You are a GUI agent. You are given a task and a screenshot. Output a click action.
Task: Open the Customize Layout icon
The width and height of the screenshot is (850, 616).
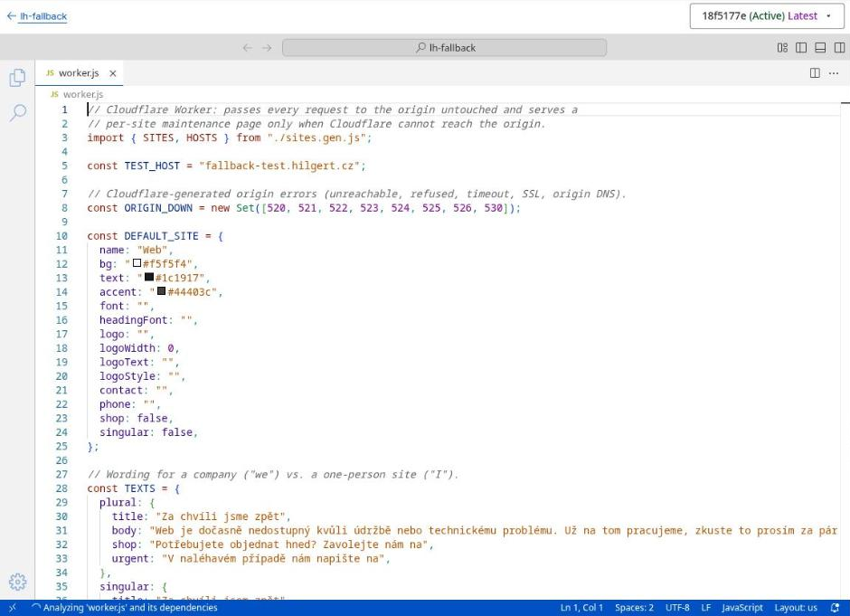pos(782,48)
